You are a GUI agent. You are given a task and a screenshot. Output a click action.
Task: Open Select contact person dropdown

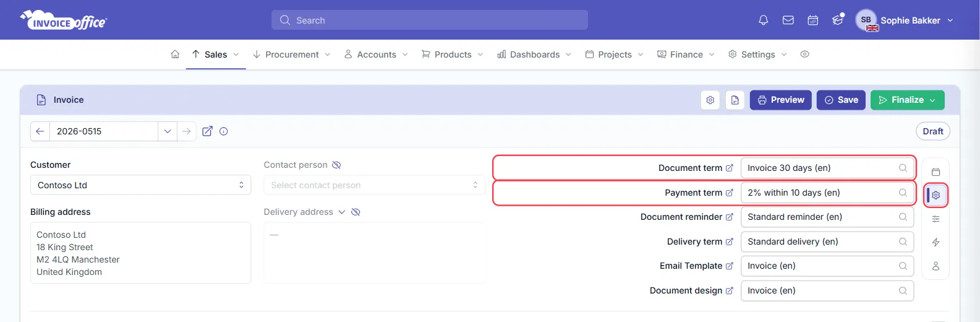(374, 185)
